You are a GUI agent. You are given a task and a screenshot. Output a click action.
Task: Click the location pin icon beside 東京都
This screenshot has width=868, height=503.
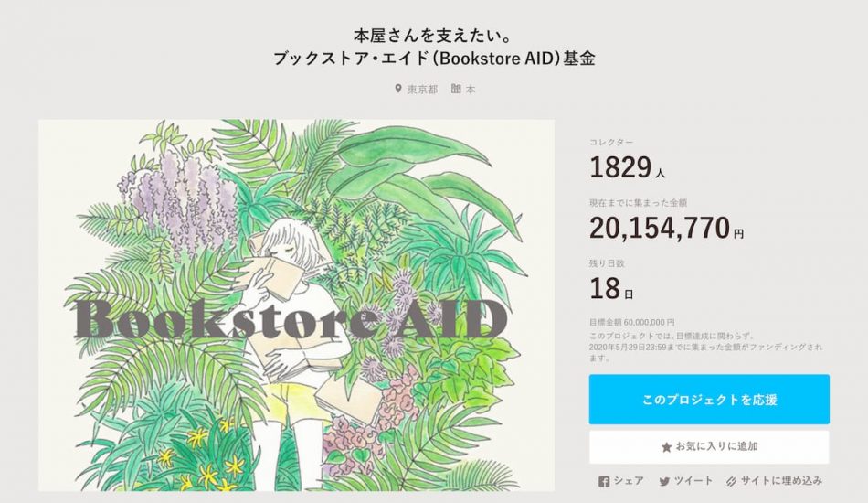pos(398,89)
